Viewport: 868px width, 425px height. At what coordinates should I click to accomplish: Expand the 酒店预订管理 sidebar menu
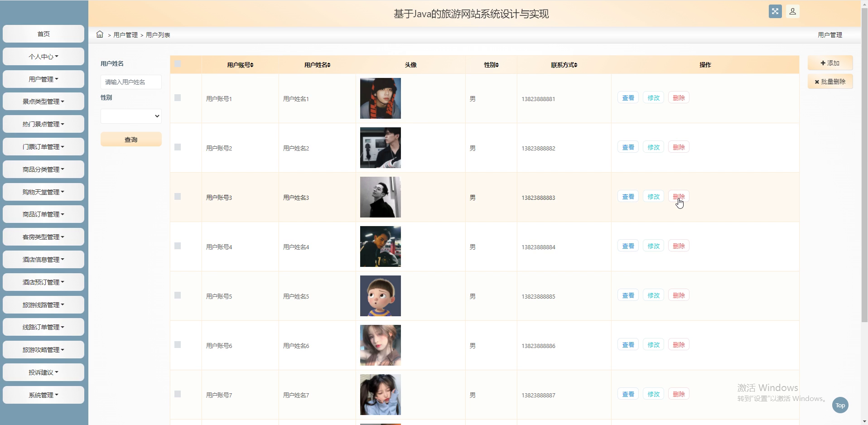pos(43,282)
